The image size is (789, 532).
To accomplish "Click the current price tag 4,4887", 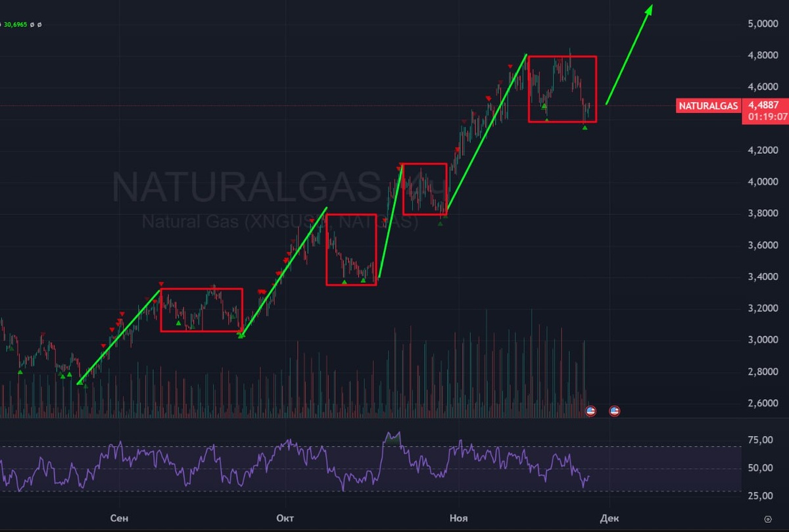I will [763, 105].
